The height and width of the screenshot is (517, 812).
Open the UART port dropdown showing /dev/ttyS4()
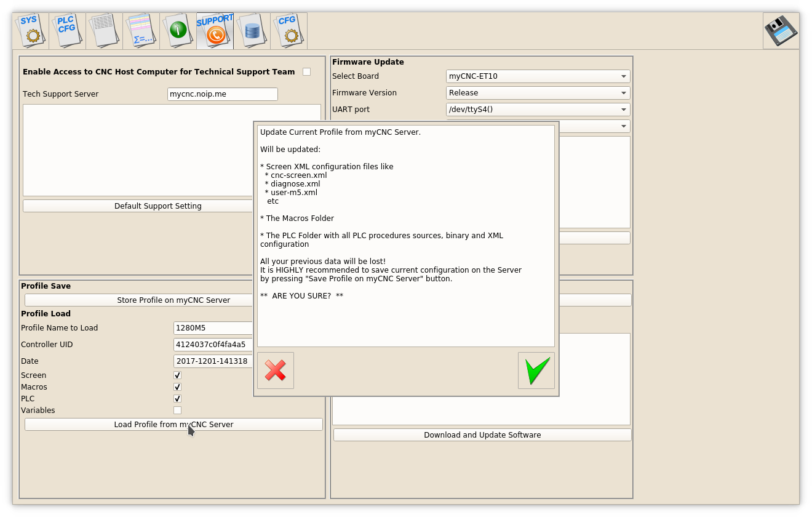pyautogui.click(x=538, y=110)
